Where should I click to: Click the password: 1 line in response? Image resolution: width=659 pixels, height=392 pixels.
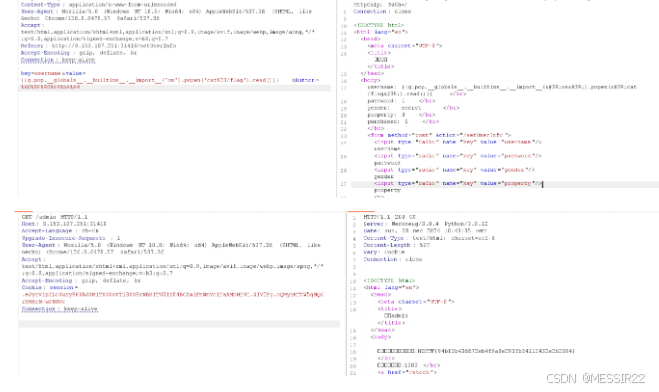pyautogui.click(x=401, y=101)
